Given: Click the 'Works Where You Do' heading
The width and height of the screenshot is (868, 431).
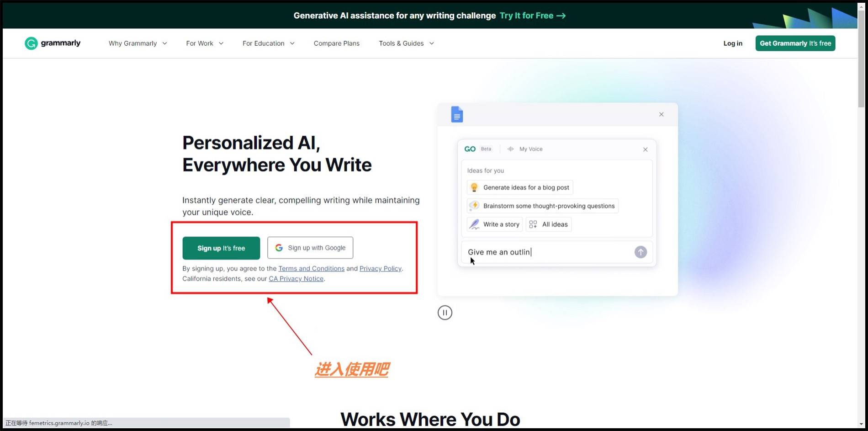Looking at the screenshot, I should [430, 419].
